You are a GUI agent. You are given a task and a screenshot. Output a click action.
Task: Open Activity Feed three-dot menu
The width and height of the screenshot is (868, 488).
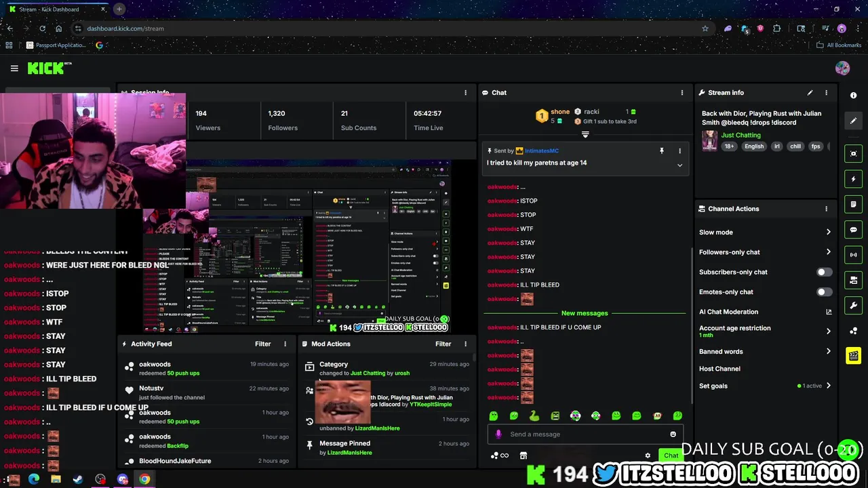coord(285,344)
